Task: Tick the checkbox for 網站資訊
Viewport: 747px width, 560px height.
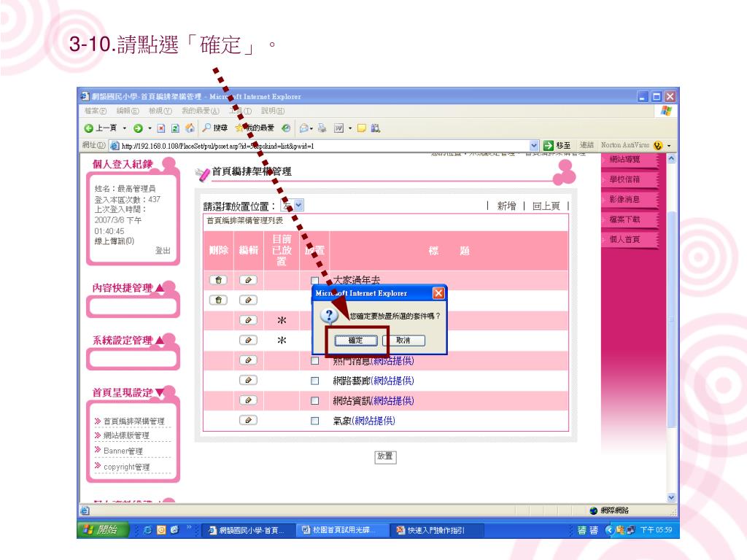Action: pos(314,401)
